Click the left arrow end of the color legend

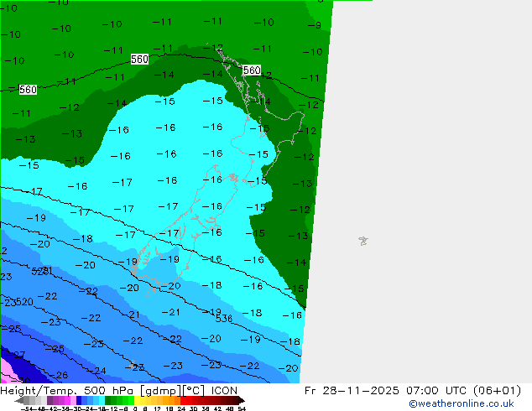19,401
